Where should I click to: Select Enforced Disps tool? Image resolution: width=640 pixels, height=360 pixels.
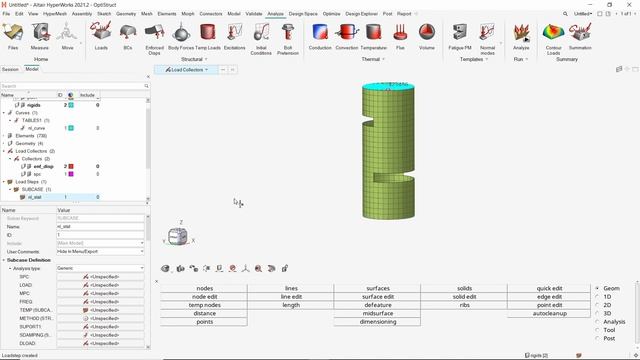[154, 39]
